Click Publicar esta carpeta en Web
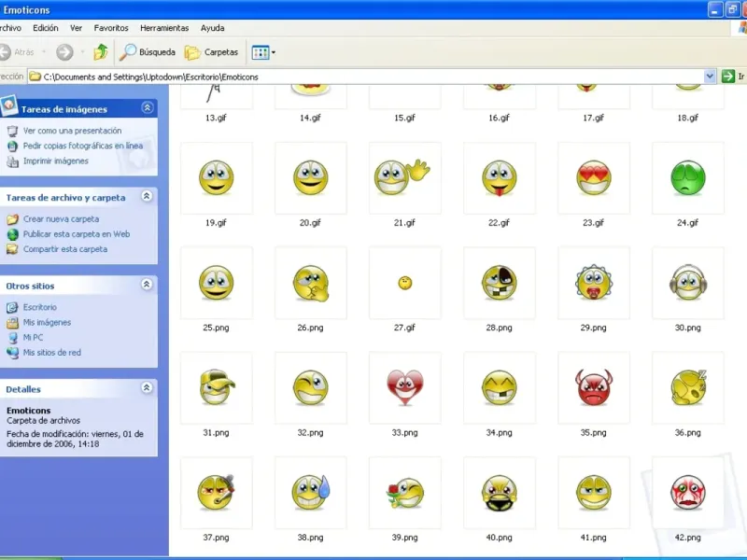This screenshot has width=747, height=560. [x=77, y=234]
